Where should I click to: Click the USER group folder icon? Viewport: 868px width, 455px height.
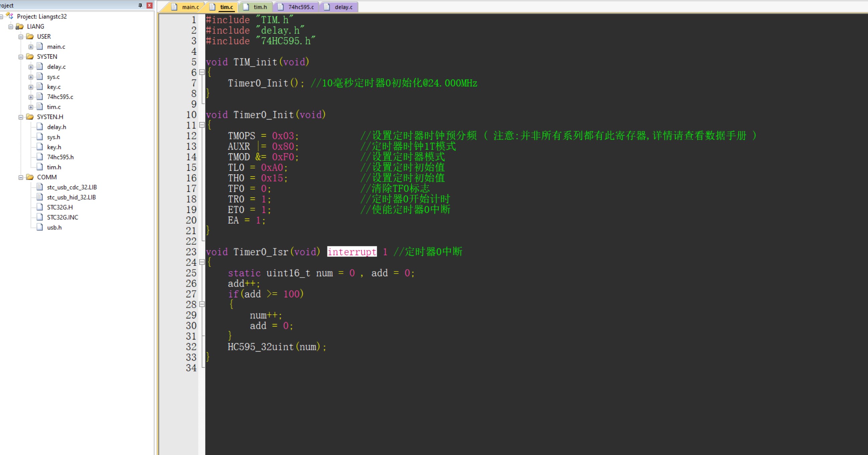coord(30,36)
